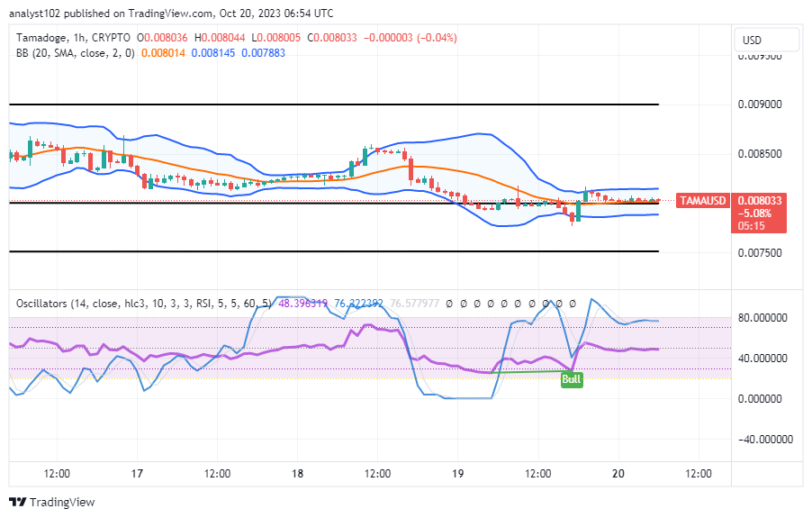The image size is (812, 518).
Task: Click the -40.000000 oscillator axis label
Action: (x=765, y=440)
